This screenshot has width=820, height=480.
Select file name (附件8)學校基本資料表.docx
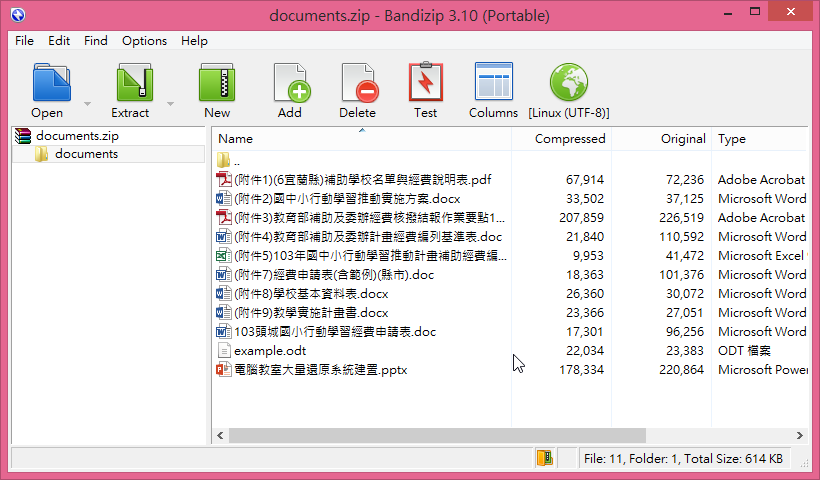[311, 293]
